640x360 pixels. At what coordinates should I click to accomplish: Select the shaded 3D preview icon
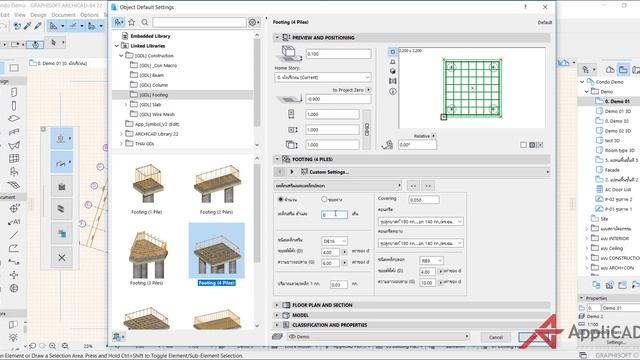coord(392,71)
